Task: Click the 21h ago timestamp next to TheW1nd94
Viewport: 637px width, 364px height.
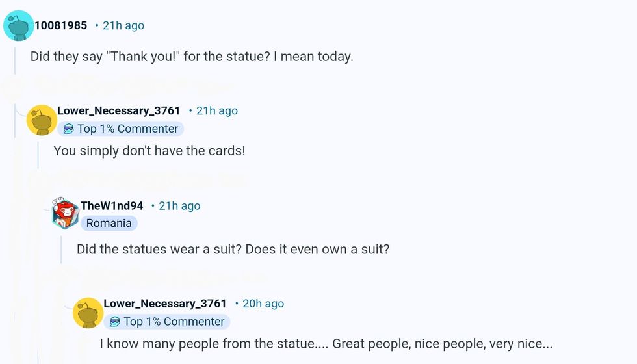Action: [179, 205]
